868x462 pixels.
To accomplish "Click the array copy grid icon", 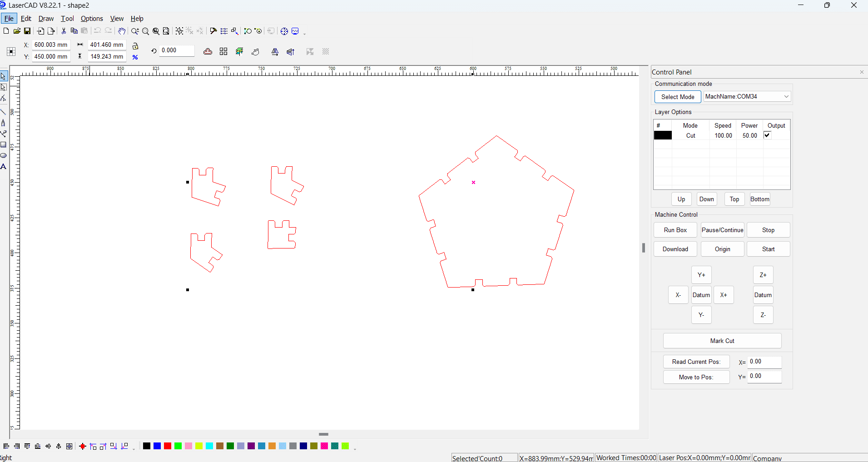I will (223, 52).
